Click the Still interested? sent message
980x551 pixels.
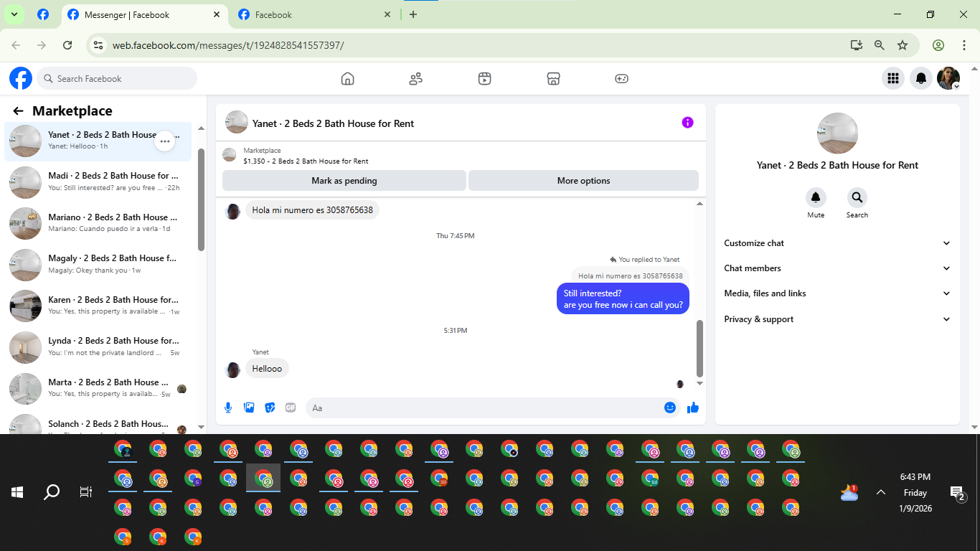point(623,298)
